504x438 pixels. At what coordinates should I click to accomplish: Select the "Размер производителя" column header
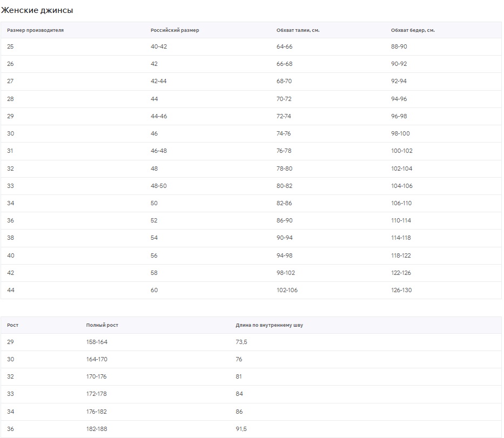pyautogui.click(x=35, y=30)
